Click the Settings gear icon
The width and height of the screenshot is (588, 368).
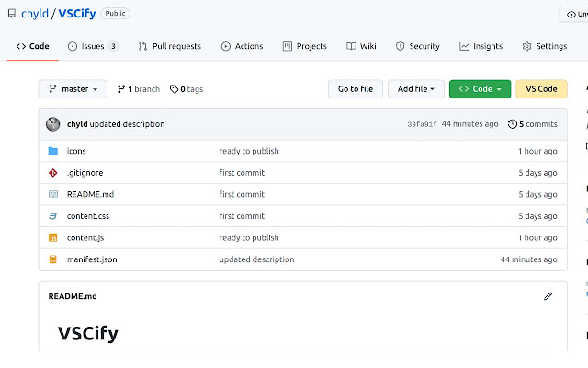point(526,46)
